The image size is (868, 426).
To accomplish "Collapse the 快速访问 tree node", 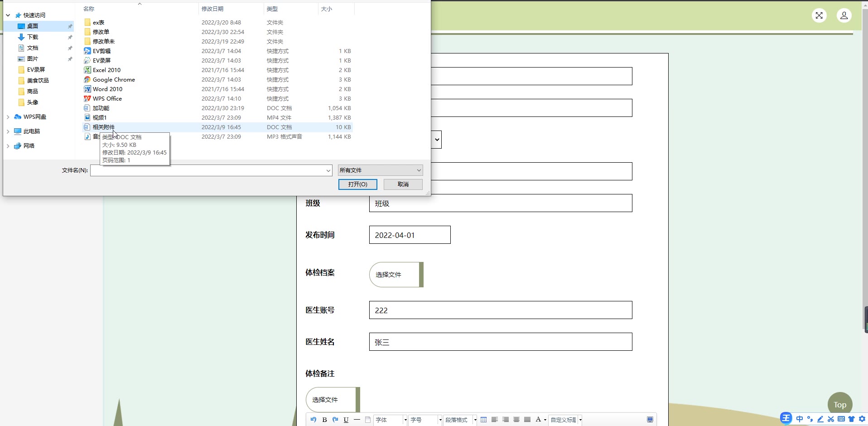I will (x=8, y=15).
